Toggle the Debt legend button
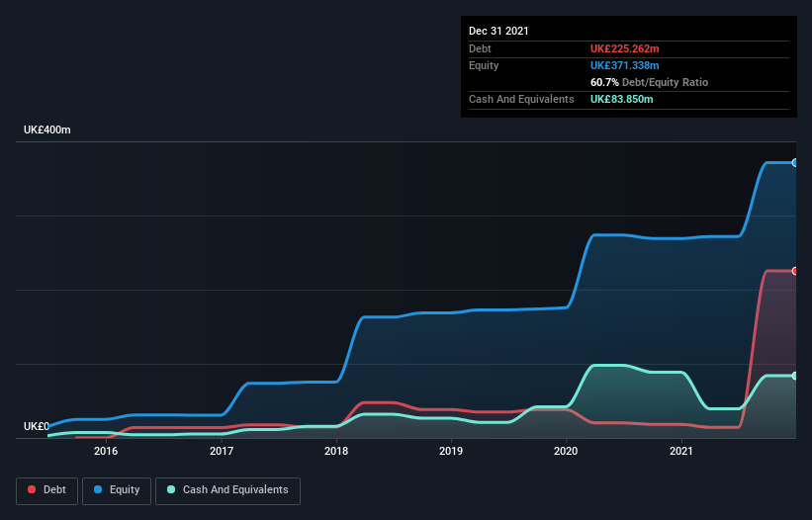This screenshot has width=812, height=520. pos(46,490)
